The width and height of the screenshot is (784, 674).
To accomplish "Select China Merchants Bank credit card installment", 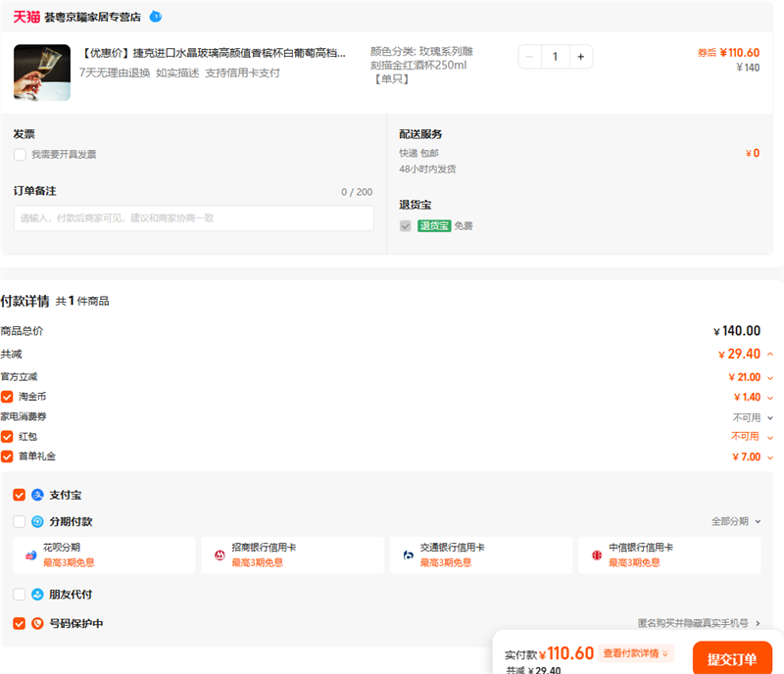I will pyautogui.click(x=292, y=554).
